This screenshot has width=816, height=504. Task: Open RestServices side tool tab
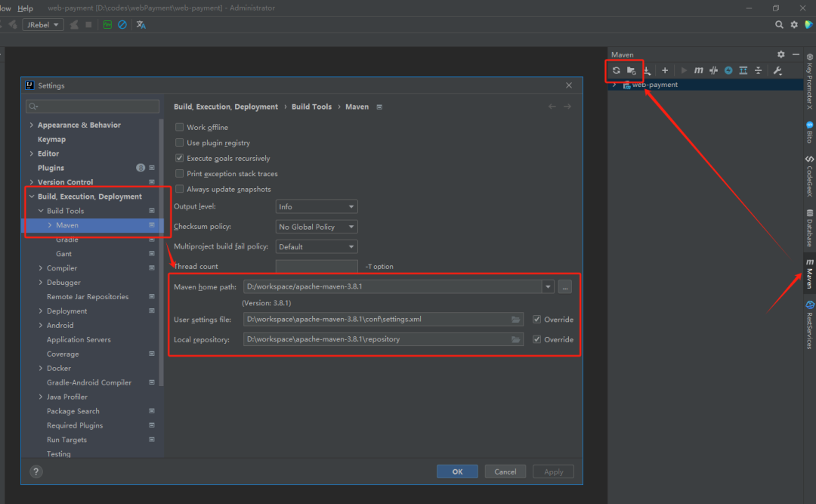[809, 324]
